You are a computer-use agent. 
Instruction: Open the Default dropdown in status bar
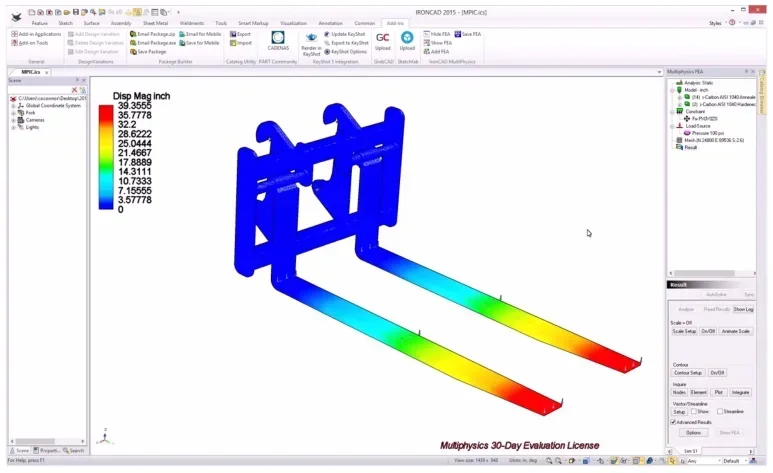[735, 461]
